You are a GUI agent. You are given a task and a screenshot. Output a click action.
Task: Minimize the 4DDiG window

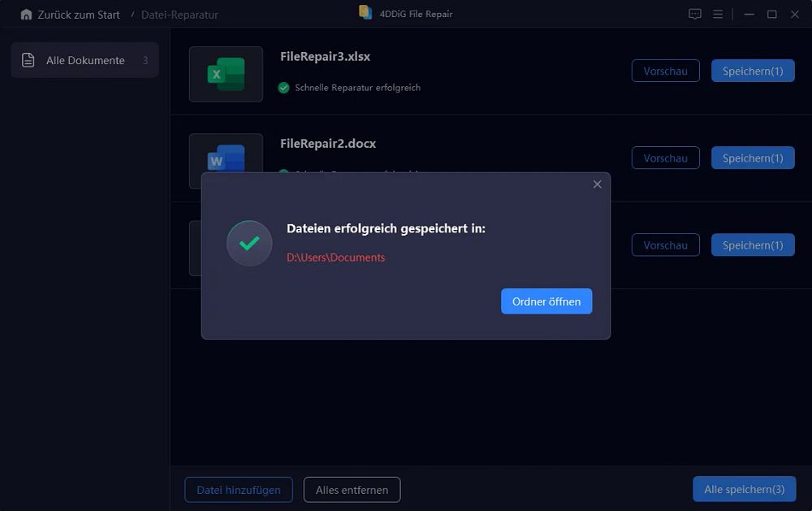[749, 15]
